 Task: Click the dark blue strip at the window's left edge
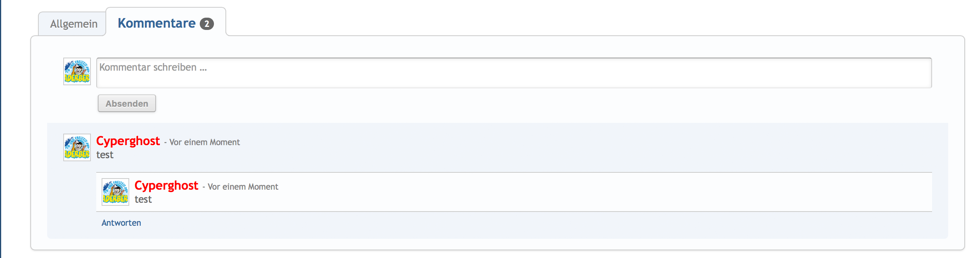[x=0, y=129]
